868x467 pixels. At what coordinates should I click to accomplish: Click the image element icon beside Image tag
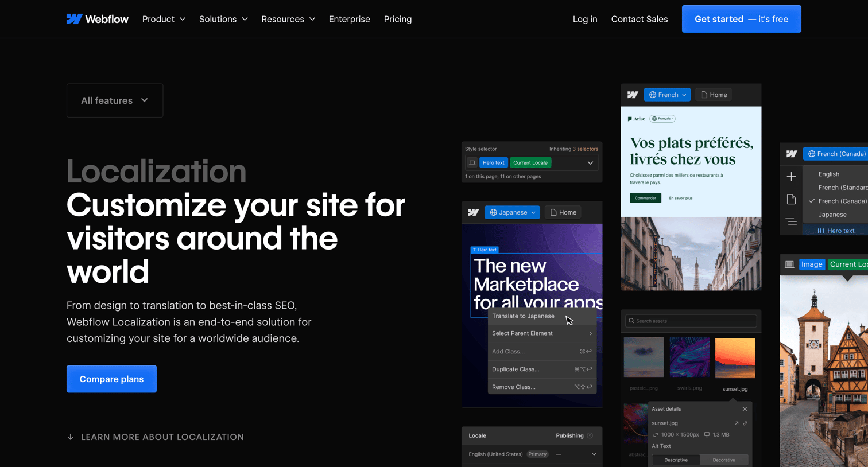pyautogui.click(x=789, y=264)
